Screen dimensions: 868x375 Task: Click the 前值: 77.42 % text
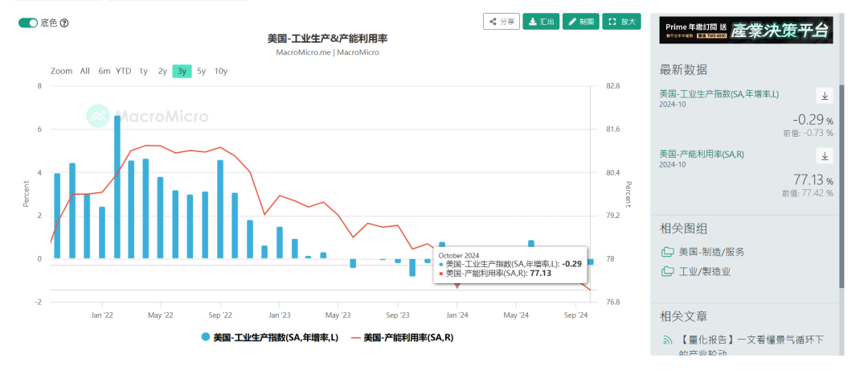tap(807, 193)
